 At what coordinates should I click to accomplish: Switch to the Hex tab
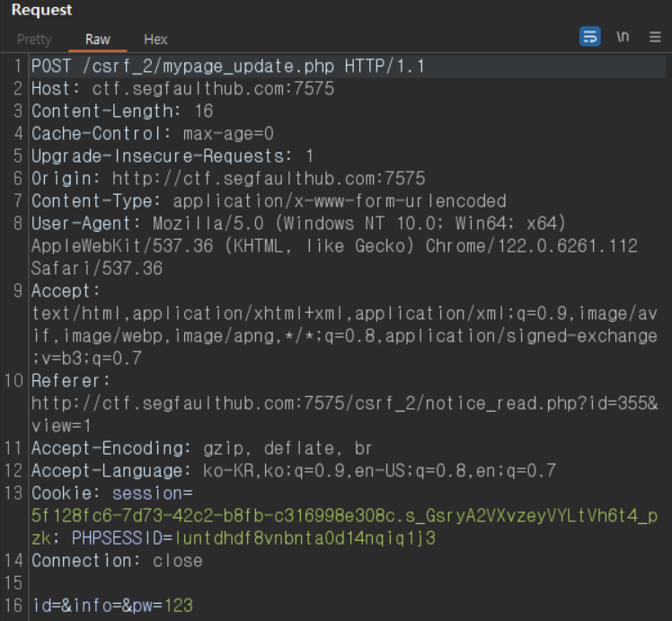tap(155, 40)
